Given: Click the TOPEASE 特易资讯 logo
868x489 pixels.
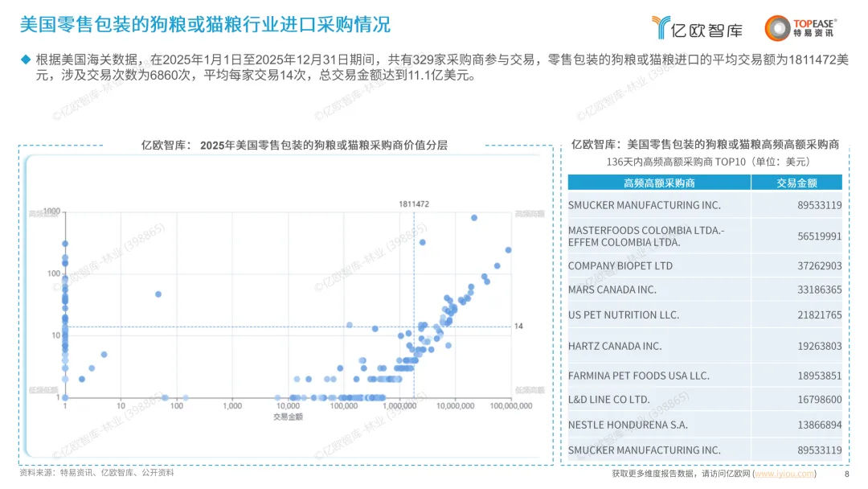Looking at the screenshot, I should pos(801,28).
